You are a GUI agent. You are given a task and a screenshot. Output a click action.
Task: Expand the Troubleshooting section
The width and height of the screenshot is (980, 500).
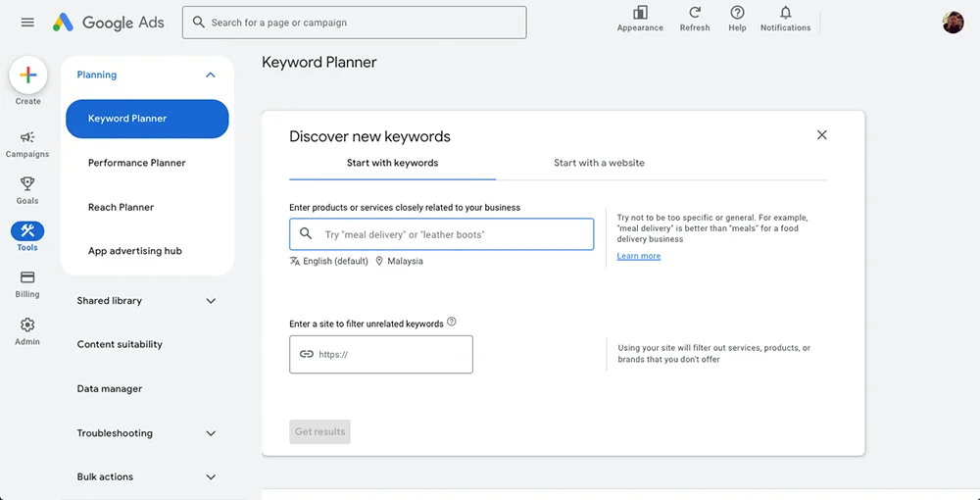click(x=211, y=433)
